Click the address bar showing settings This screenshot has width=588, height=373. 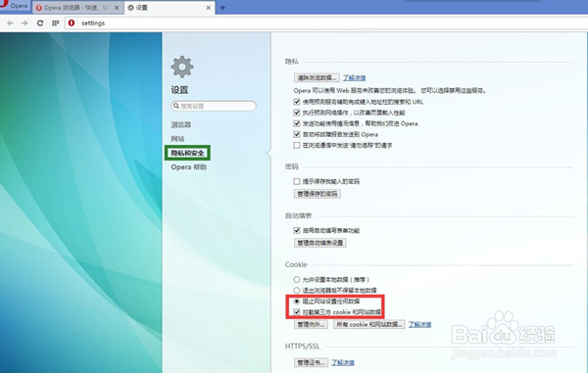(326, 23)
